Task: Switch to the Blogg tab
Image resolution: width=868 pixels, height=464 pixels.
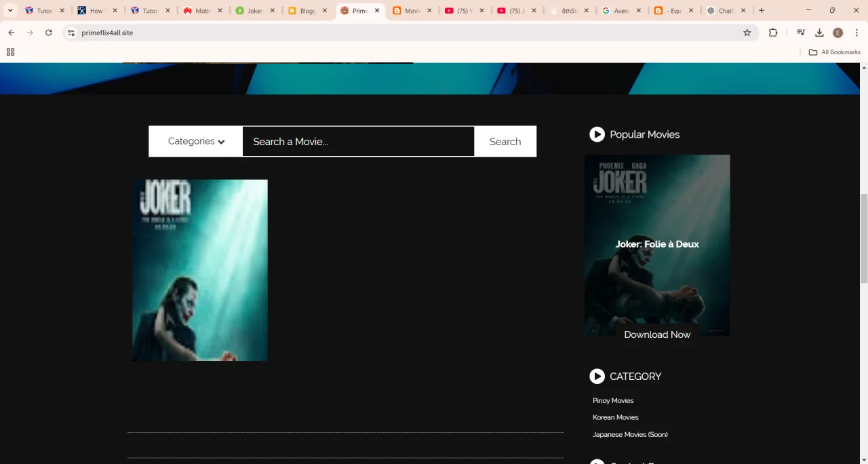Action: (x=307, y=11)
